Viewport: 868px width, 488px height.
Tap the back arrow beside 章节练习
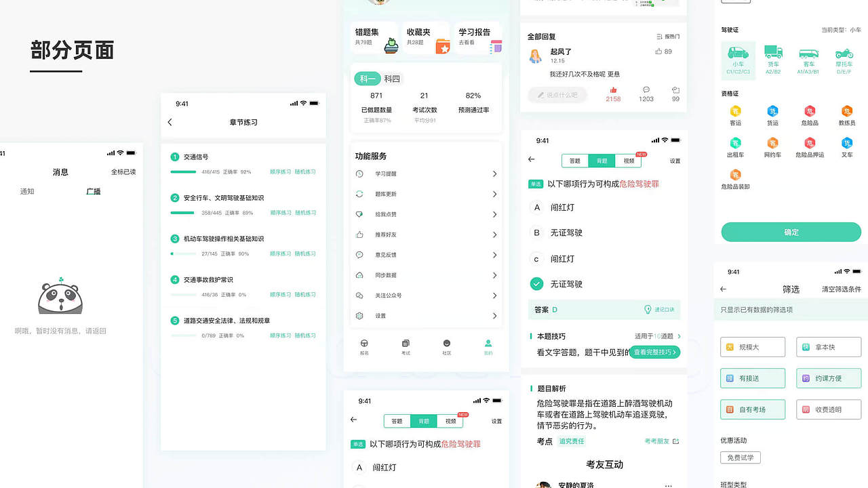coord(170,122)
